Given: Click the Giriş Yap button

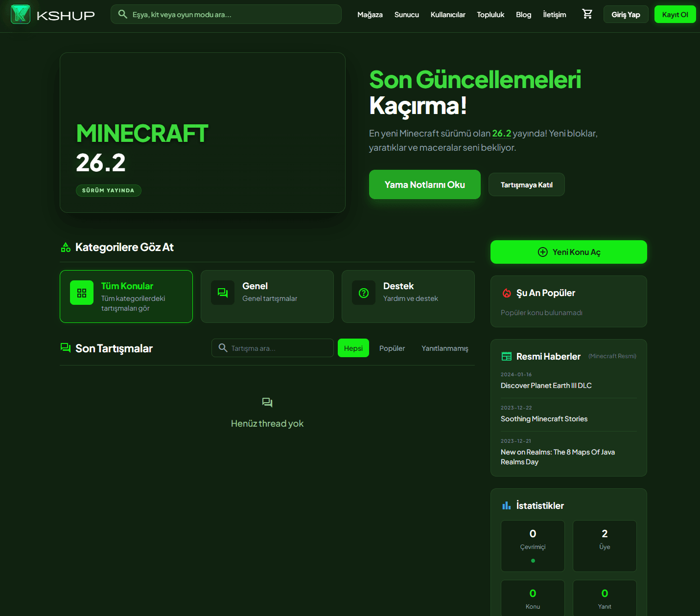Looking at the screenshot, I should tap(626, 14).
